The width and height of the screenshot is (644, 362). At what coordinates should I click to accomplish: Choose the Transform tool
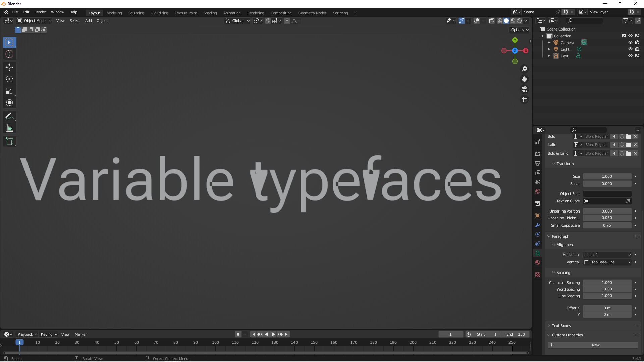(9, 103)
